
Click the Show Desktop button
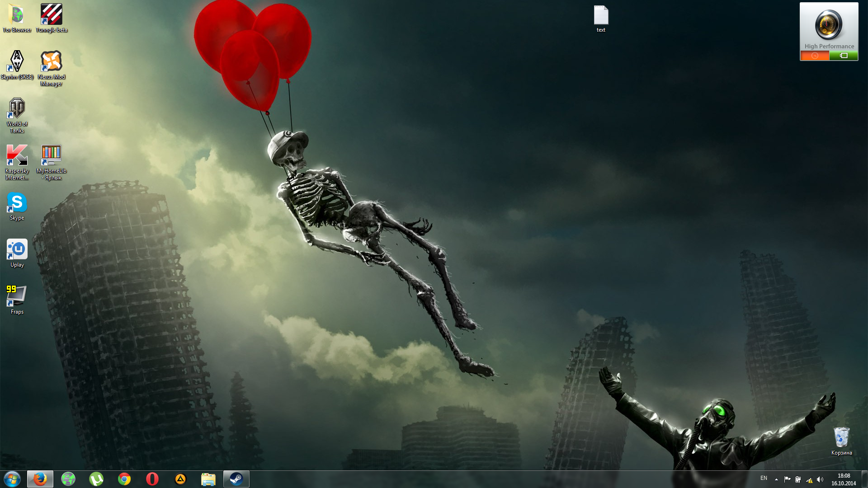coord(864,479)
